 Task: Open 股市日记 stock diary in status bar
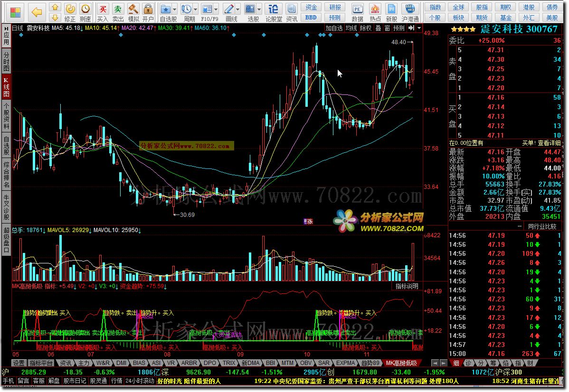tap(75, 381)
